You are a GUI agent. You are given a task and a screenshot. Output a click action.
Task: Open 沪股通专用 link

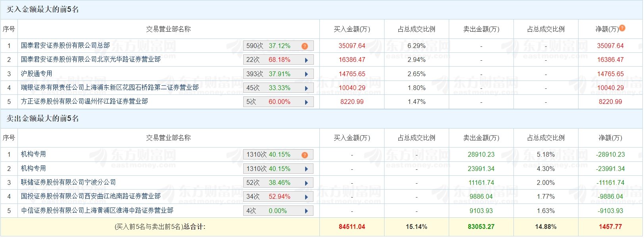pyautogui.click(x=37, y=74)
